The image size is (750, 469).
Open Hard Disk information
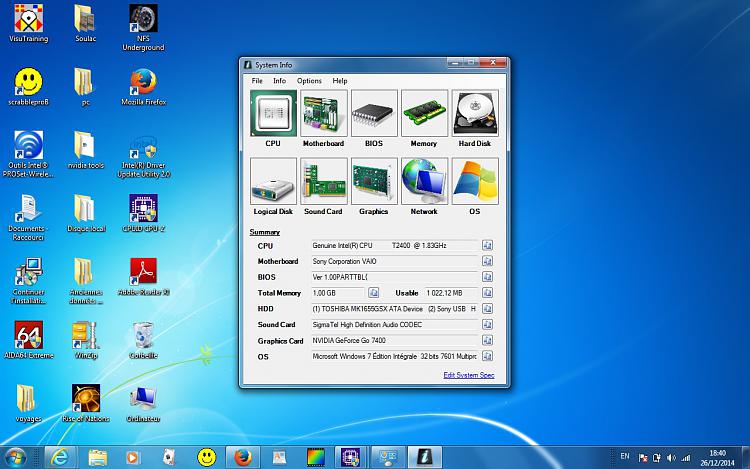click(475, 113)
